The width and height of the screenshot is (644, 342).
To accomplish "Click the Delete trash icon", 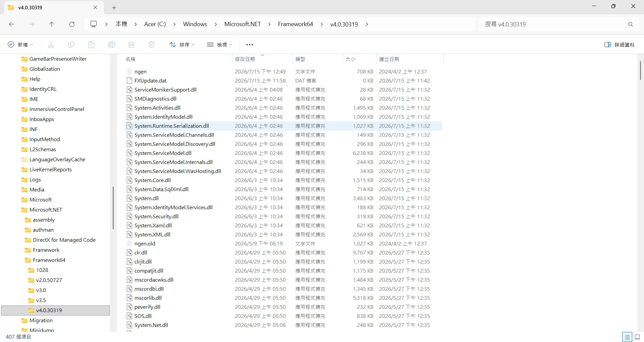I will [152, 45].
